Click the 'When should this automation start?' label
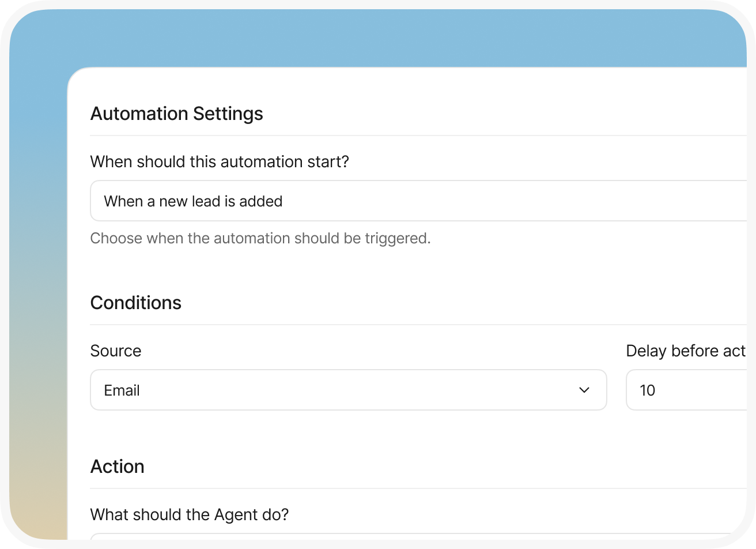This screenshot has width=756, height=549. [x=220, y=161]
